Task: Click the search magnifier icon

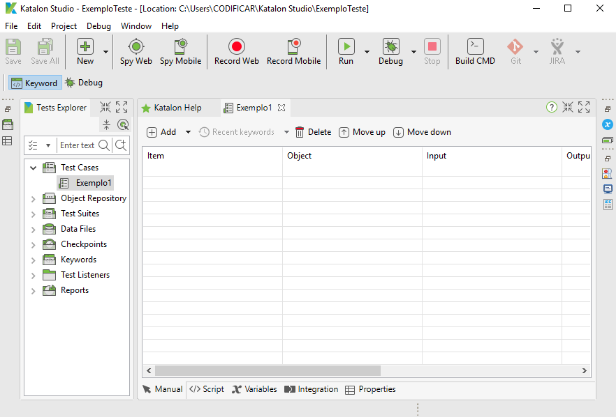Action: tap(104, 145)
